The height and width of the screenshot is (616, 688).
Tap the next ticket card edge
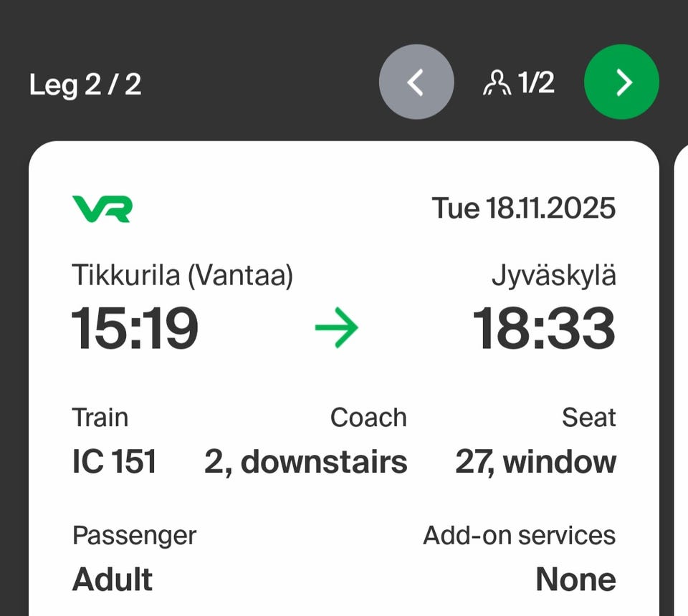coord(681,380)
